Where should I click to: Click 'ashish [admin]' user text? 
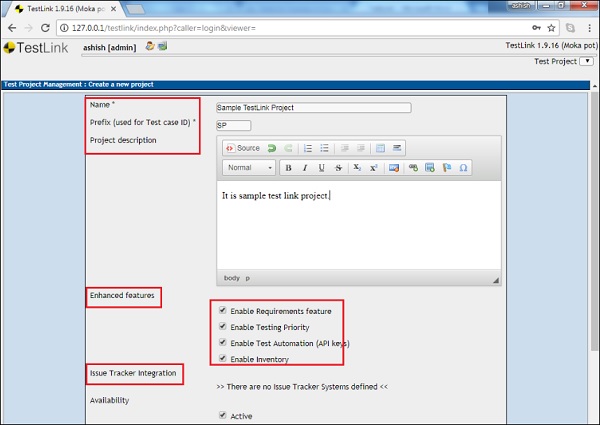pyautogui.click(x=109, y=47)
